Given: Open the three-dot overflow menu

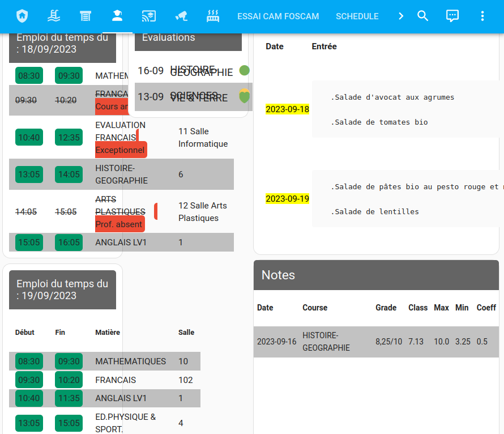Looking at the screenshot, I should (482, 16).
